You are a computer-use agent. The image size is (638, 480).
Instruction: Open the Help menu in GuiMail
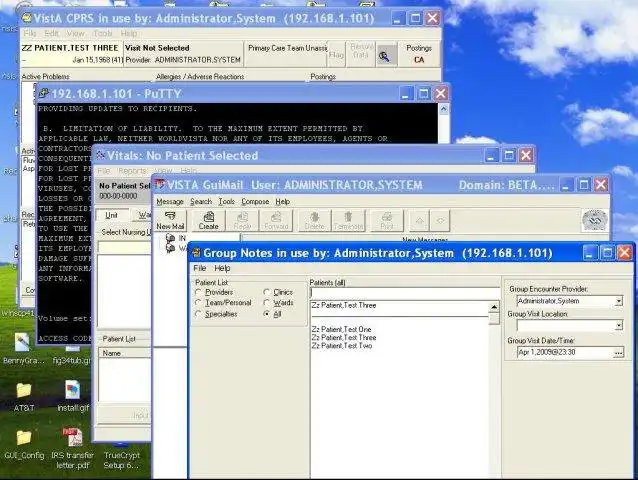tap(282, 201)
